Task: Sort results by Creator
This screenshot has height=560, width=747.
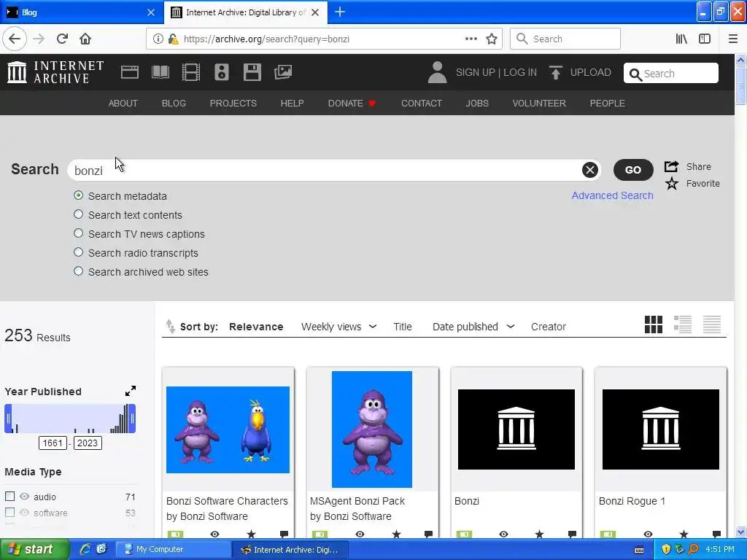Action: (549, 327)
